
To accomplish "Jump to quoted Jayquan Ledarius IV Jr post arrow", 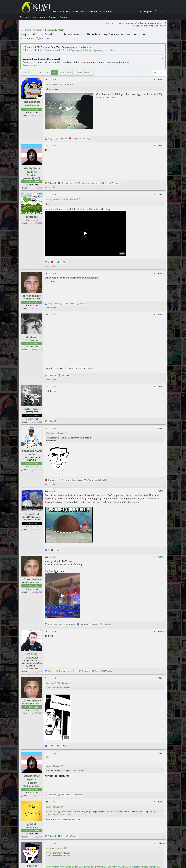I will (x=73, y=84).
